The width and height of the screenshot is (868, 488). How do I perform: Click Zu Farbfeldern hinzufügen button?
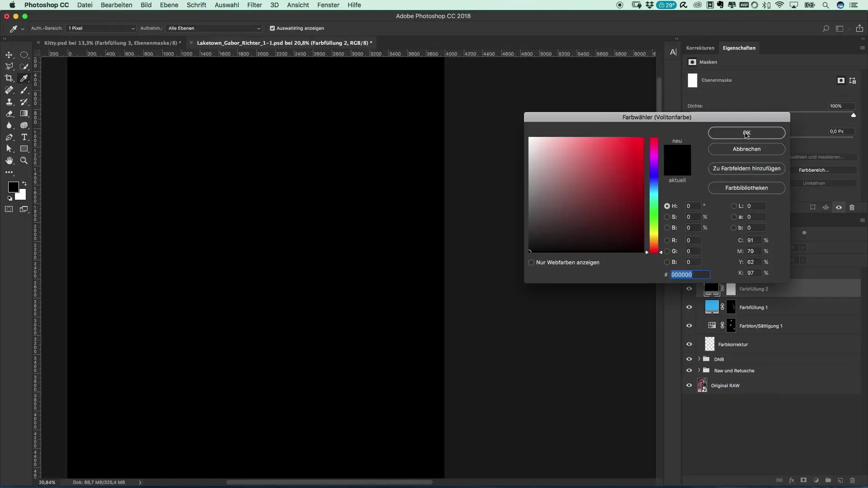[746, 169]
